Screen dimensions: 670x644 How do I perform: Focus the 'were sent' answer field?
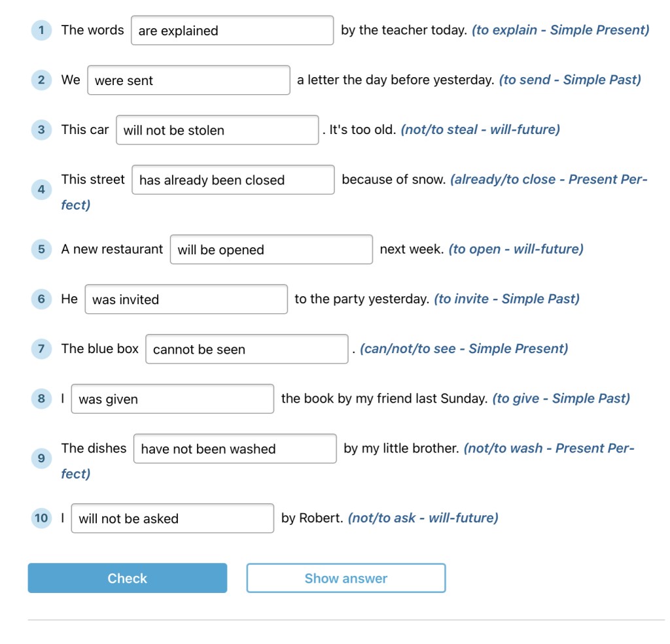188,80
